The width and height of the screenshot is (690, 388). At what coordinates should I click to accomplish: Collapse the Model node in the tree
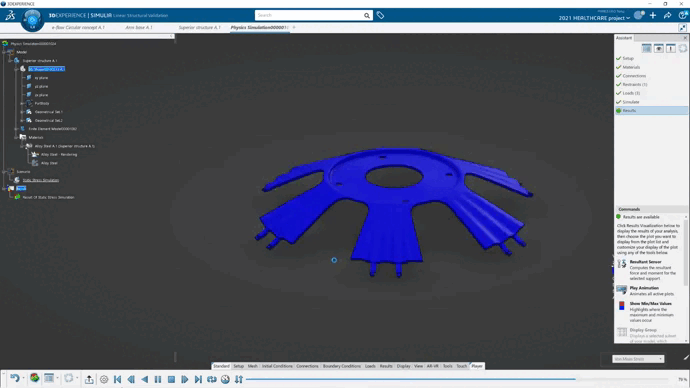click(x=4, y=52)
